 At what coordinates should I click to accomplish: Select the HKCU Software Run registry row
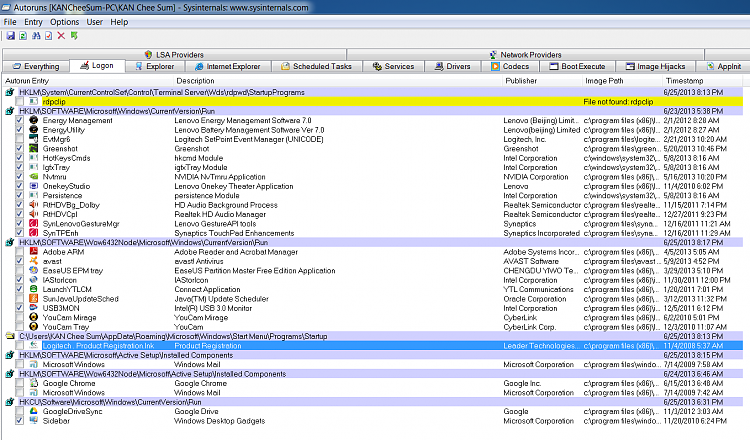(373, 402)
